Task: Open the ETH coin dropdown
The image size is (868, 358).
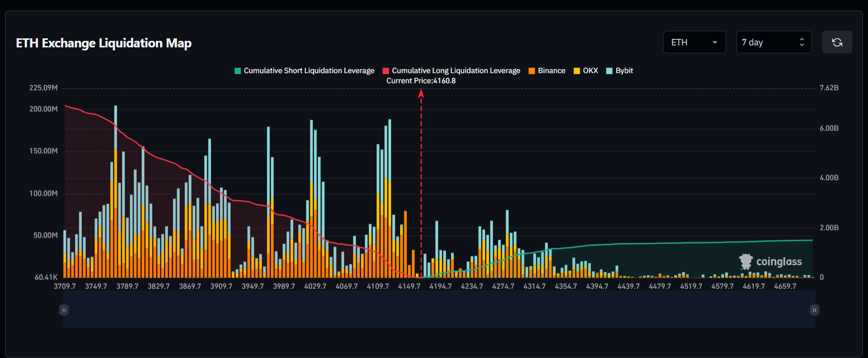Action: [x=694, y=42]
